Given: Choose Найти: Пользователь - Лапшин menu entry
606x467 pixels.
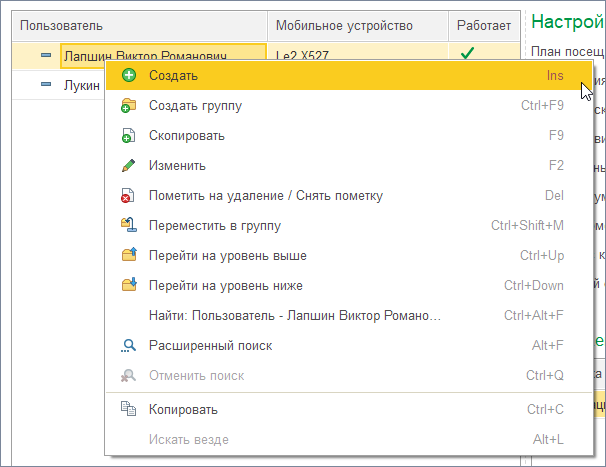Looking at the screenshot, I should 295,316.
